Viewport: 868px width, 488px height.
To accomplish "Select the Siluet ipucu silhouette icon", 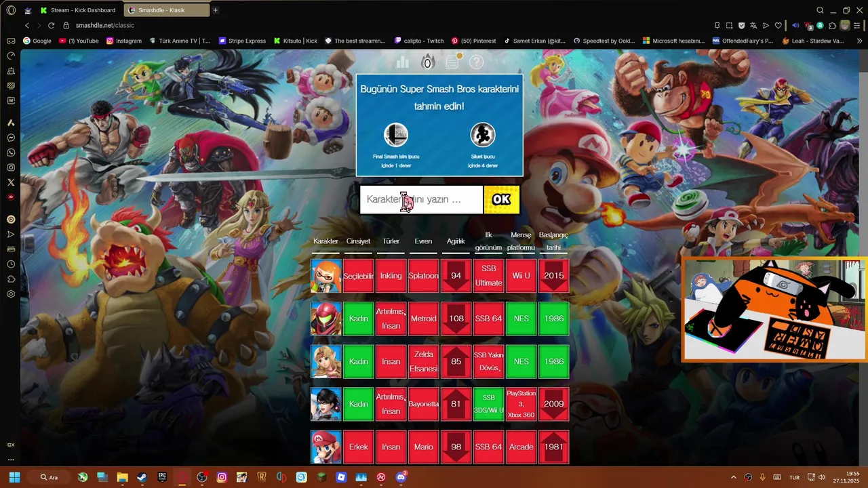I will tap(483, 135).
